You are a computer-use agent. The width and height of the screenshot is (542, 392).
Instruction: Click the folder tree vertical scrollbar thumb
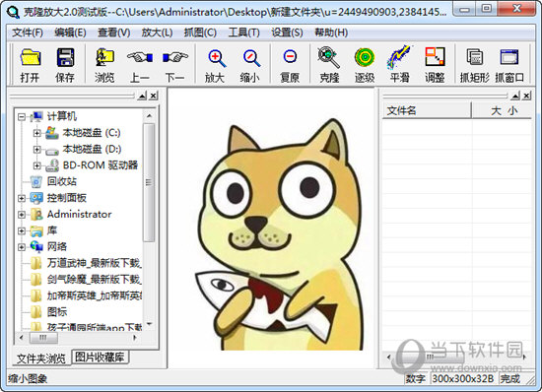(149, 182)
